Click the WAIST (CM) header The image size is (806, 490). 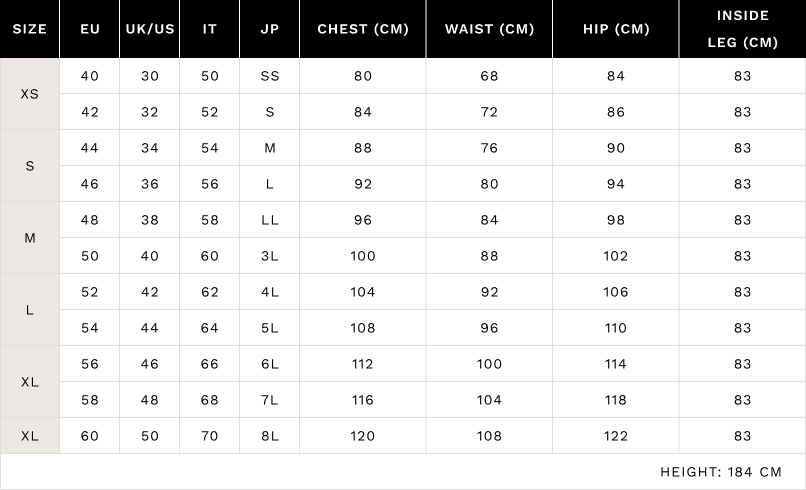tap(489, 29)
